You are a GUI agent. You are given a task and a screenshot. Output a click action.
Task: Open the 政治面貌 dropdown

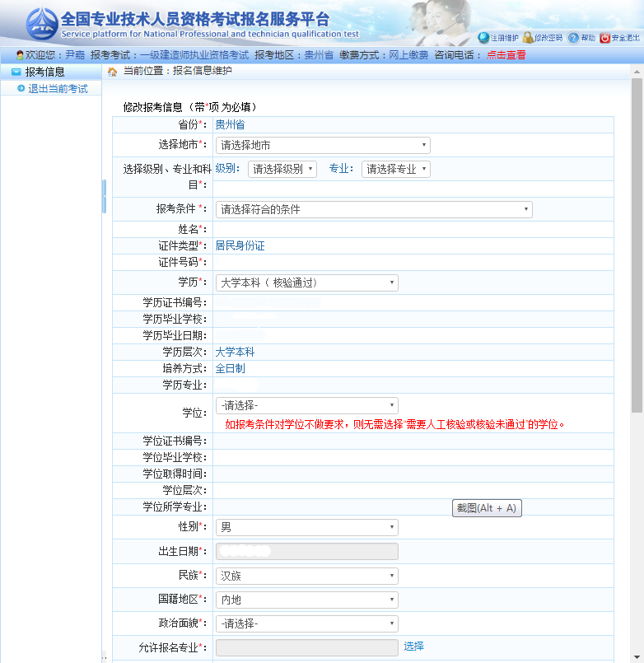pyautogui.click(x=306, y=623)
